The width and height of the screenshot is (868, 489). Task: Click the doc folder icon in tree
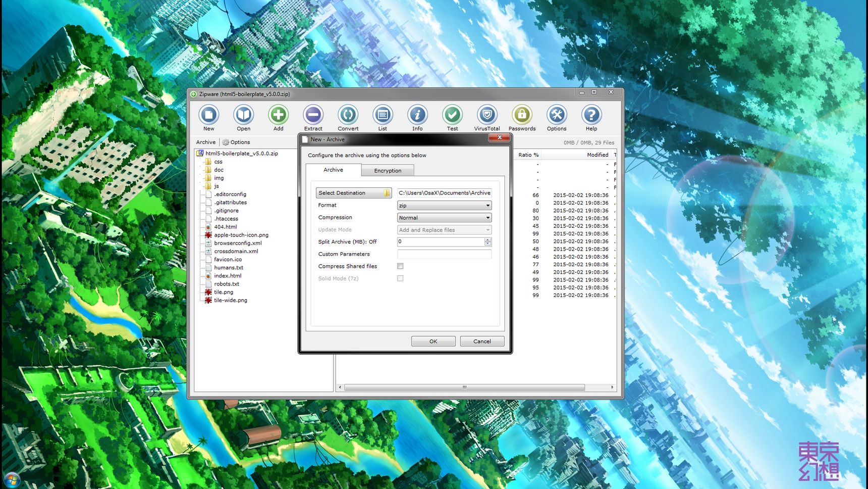click(x=208, y=170)
